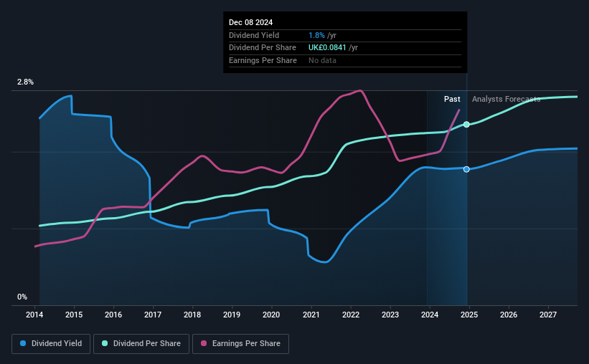Viewport: 589px width, 364px height.
Task: Click the Dec 08 2024 tooltip date
Action: [250, 22]
